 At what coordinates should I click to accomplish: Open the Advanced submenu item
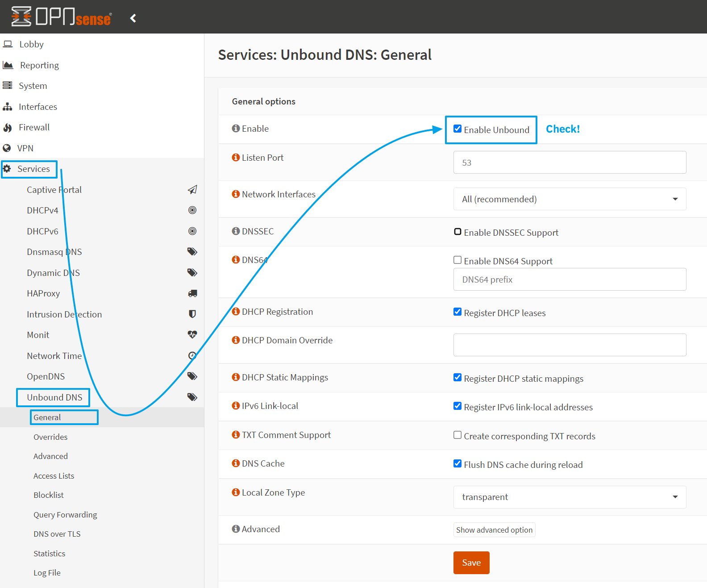[x=50, y=456]
